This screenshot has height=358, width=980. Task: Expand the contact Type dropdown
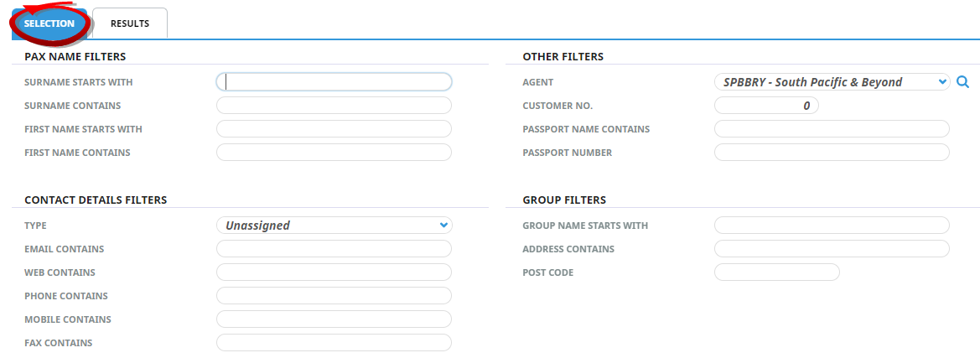[334, 226]
